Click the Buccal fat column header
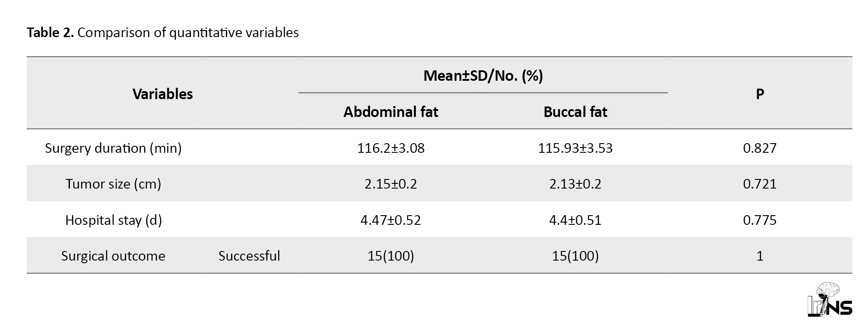Image resolution: width=868 pixels, height=330 pixels. (x=575, y=112)
